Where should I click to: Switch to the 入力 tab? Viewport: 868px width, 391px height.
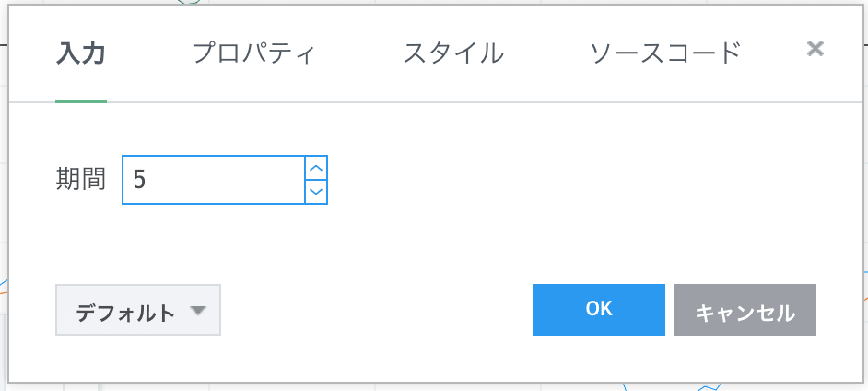tap(81, 53)
